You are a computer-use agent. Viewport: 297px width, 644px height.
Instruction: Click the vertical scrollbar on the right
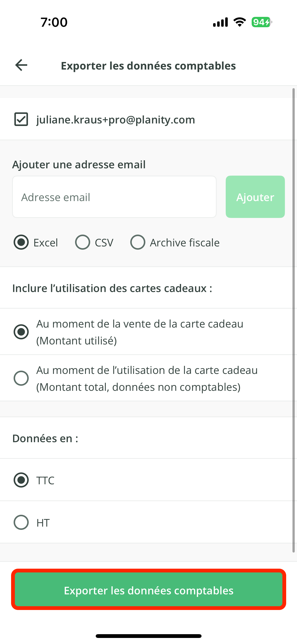click(293, 320)
